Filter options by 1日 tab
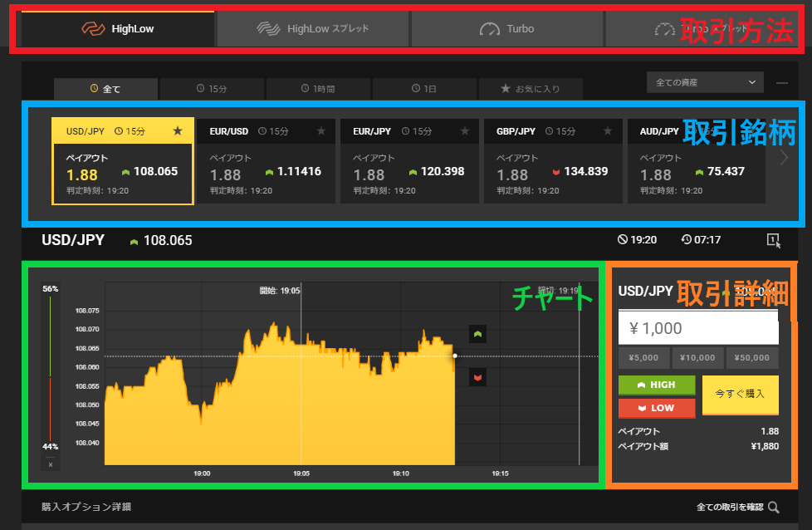The height and width of the screenshot is (530, 812). 424,89
